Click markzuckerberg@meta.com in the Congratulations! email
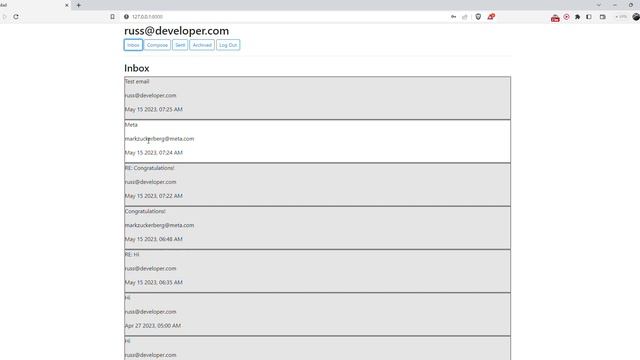 (159, 225)
